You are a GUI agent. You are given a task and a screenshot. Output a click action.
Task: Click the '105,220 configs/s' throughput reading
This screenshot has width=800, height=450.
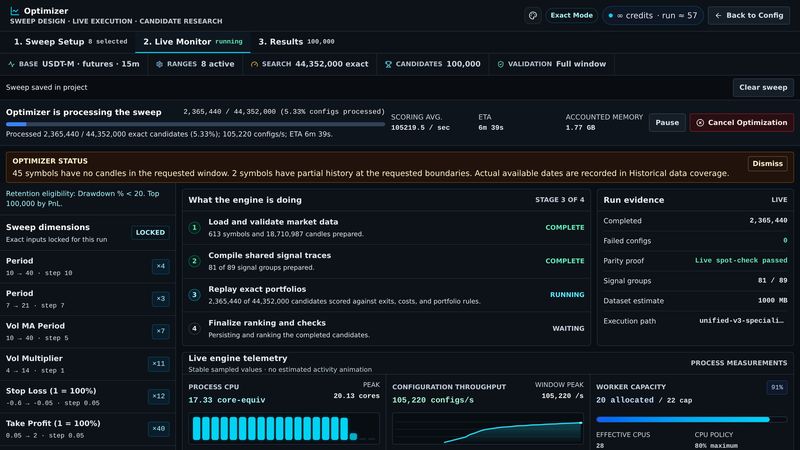point(433,400)
